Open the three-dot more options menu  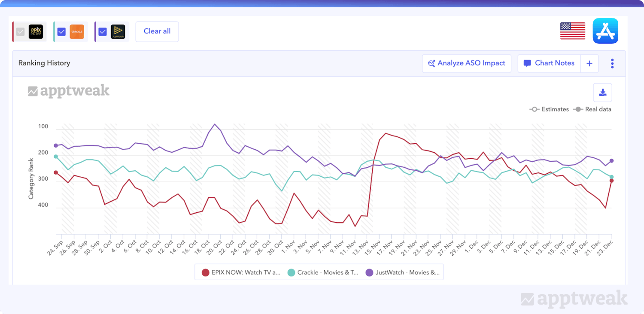click(612, 63)
